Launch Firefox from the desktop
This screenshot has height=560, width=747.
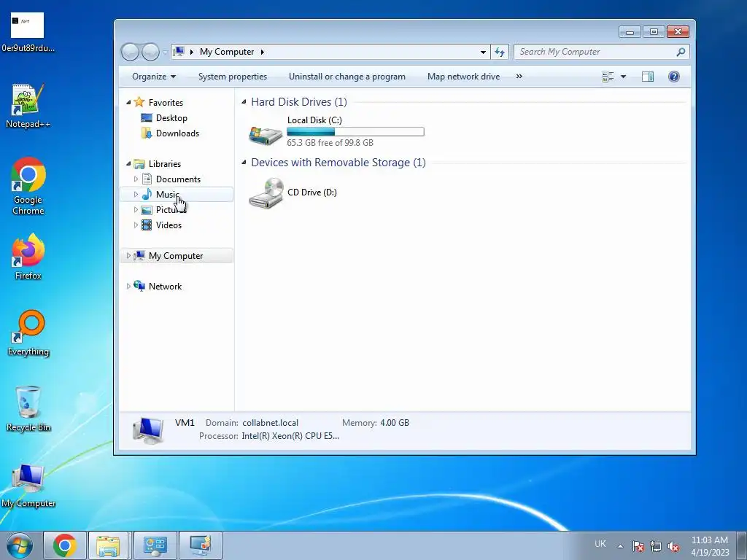(x=28, y=256)
